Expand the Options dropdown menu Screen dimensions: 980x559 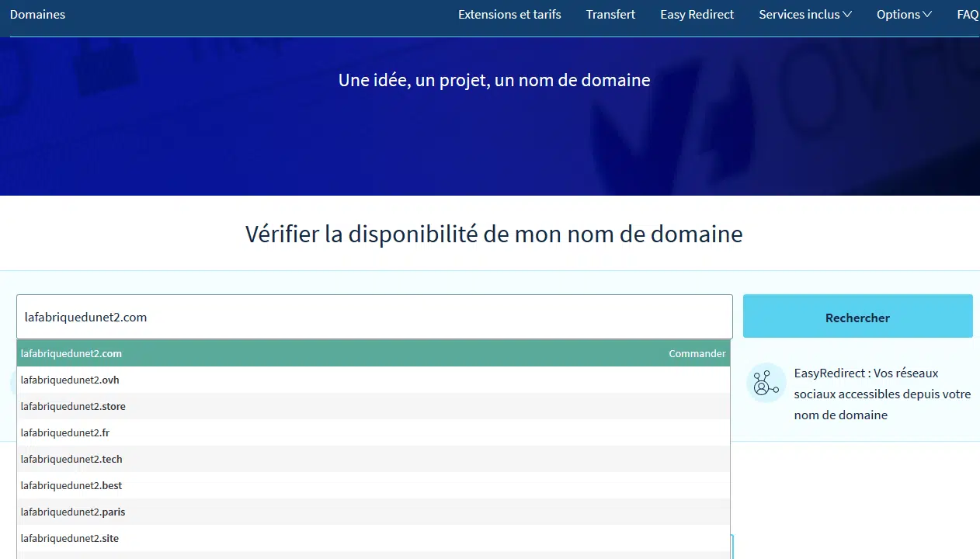pyautogui.click(x=903, y=15)
